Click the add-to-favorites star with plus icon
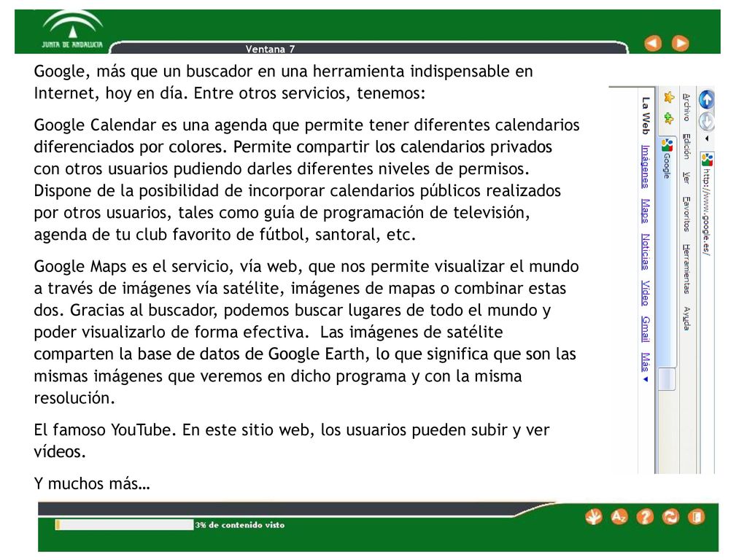Screen dimensions: 747x560 [670, 118]
